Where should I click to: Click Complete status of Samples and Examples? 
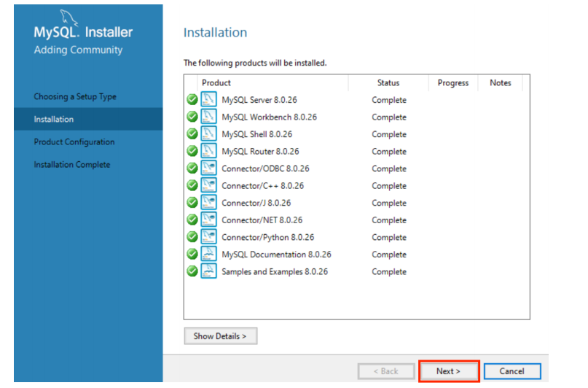coord(389,272)
